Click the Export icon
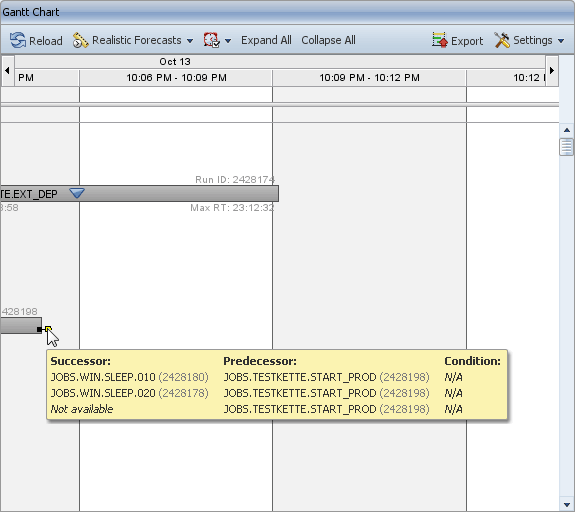 [x=439, y=40]
